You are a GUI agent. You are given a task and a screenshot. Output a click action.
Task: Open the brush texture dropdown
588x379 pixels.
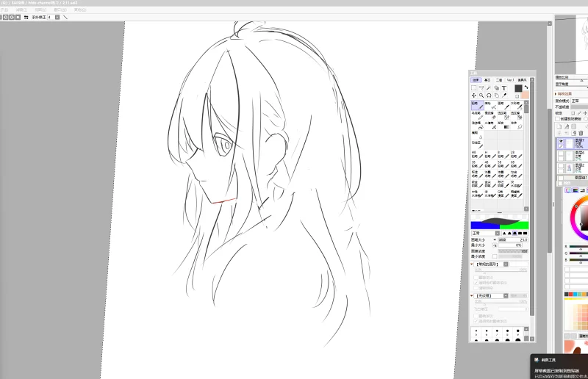click(x=490, y=296)
